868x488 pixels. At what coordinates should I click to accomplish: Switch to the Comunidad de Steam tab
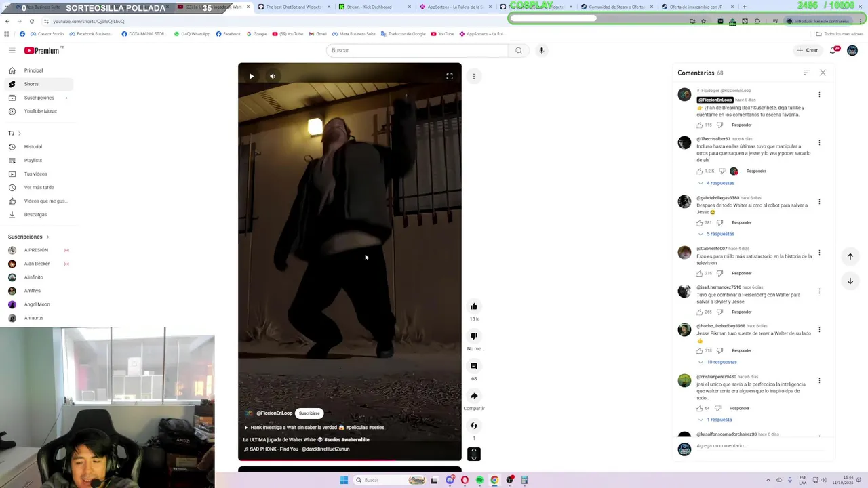click(616, 7)
